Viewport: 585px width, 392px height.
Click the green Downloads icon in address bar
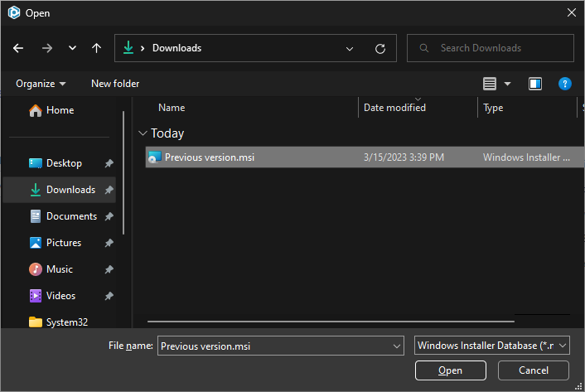128,48
